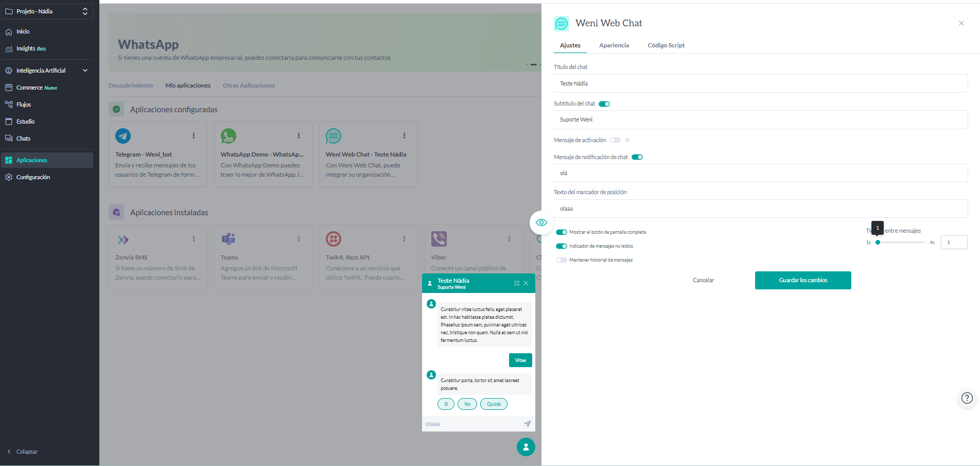Enable Mensaje de activación switch
The image size is (980, 466).
[x=615, y=140]
